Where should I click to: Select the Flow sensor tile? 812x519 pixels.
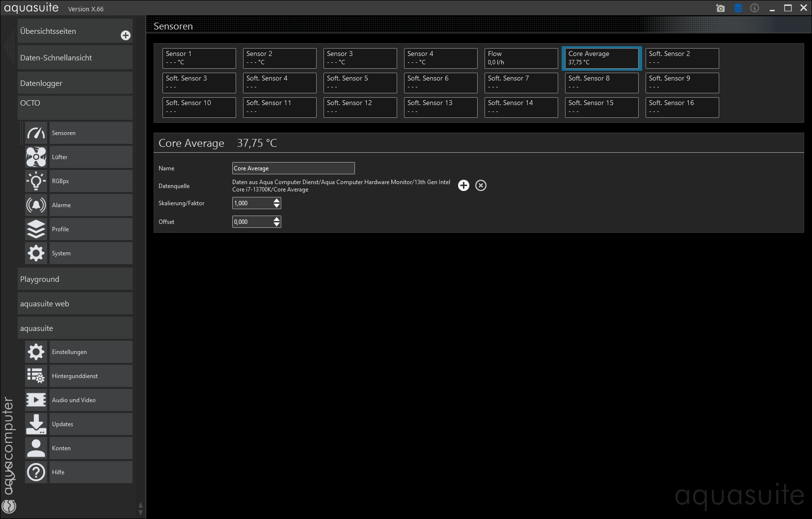[521, 58]
